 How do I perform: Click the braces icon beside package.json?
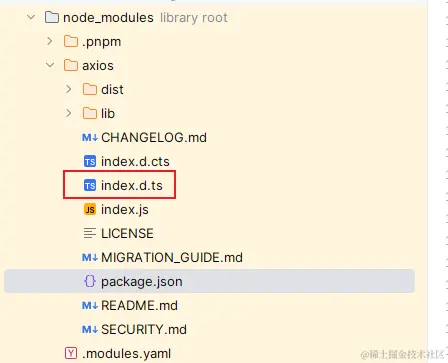click(90, 281)
